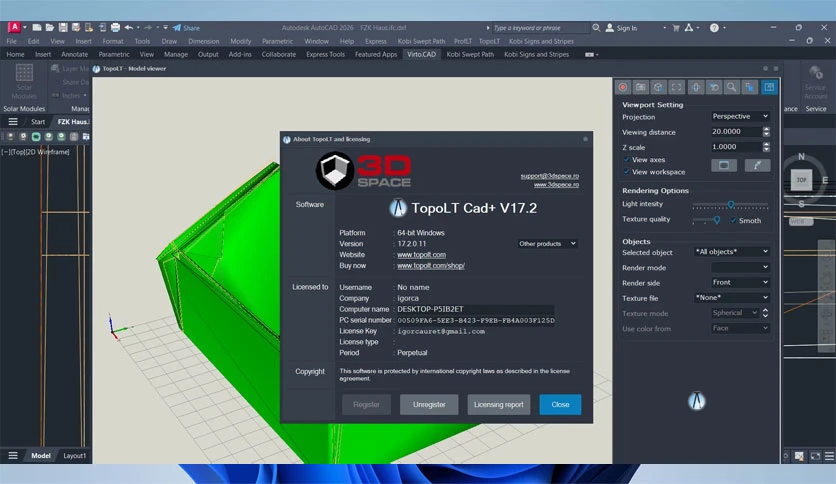The width and height of the screenshot is (836, 484).
Task: Click the pan hand icon in viewer toolbar
Action: point(696,87)
